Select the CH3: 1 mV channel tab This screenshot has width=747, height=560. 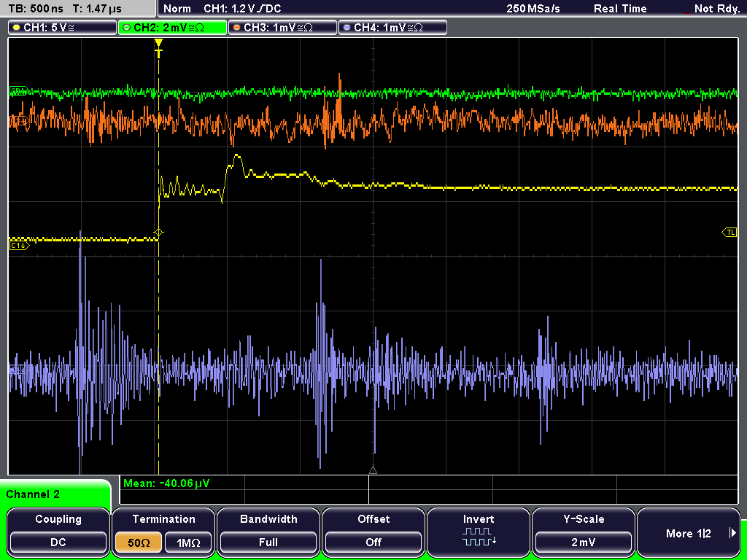pos(282,28)
